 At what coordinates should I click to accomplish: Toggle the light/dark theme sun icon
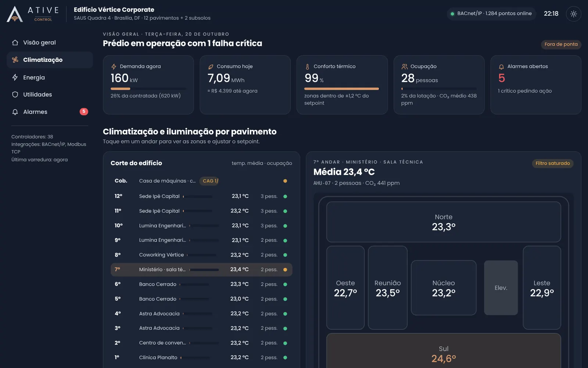pyautogui.click(x=573, y=14)
